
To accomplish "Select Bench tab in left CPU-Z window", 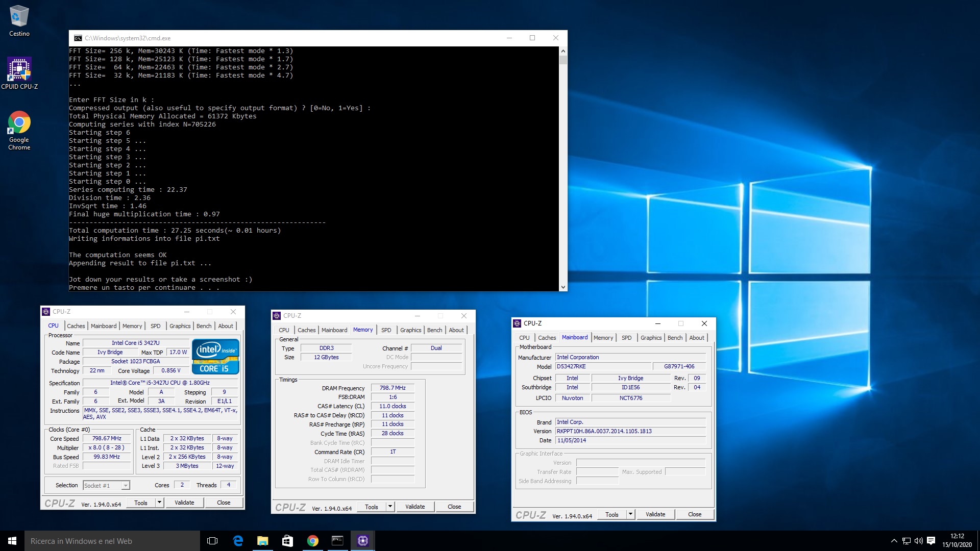I will (204, 326).
